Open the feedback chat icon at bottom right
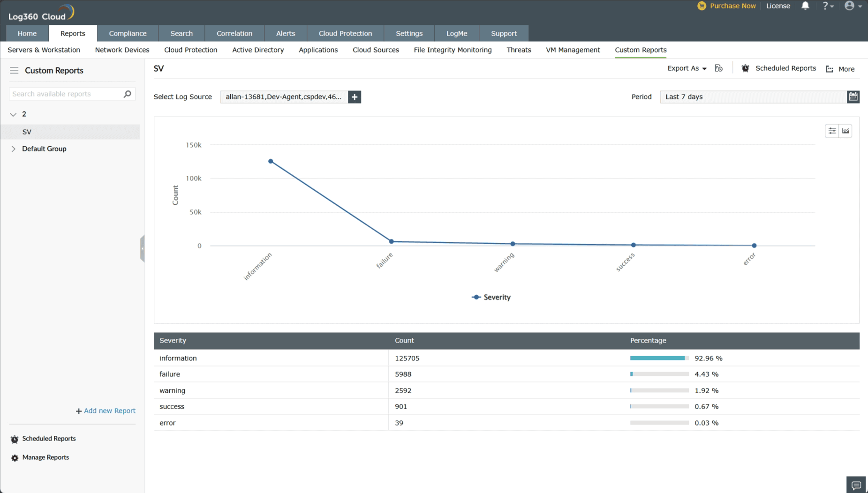The image size is (868, 493). (856, 485)
